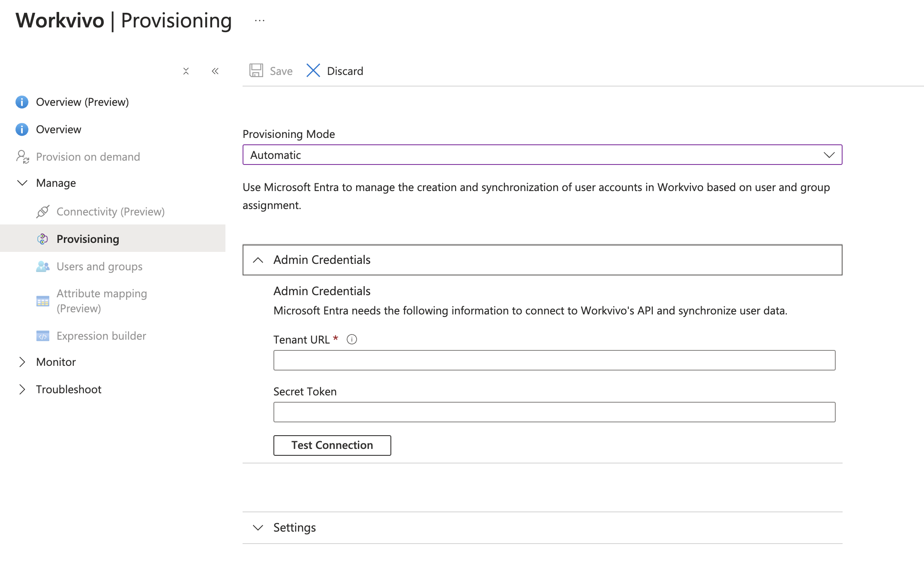
Task: Collapse the sidebar with double-chevron icon
Action: (x=215, y=71)
